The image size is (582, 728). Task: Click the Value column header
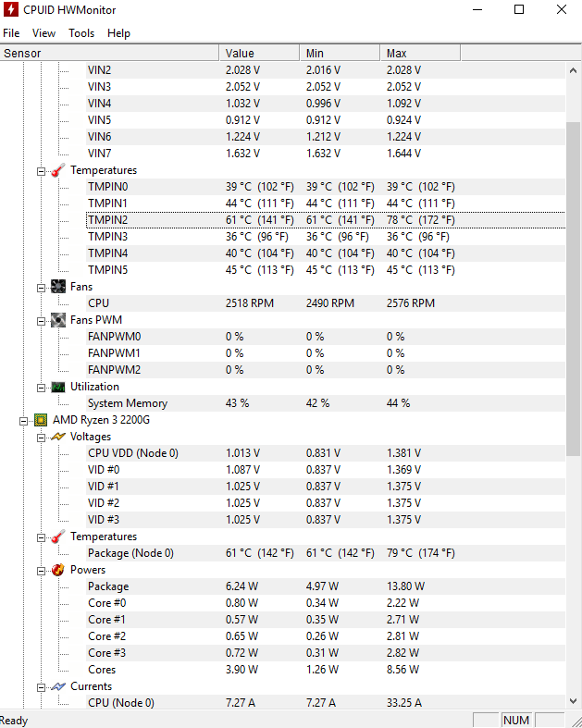(259, 53)
